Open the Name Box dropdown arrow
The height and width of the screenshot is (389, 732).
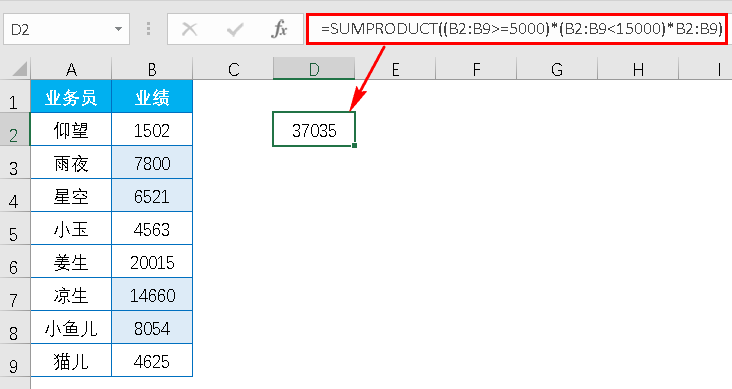point(119,29)
